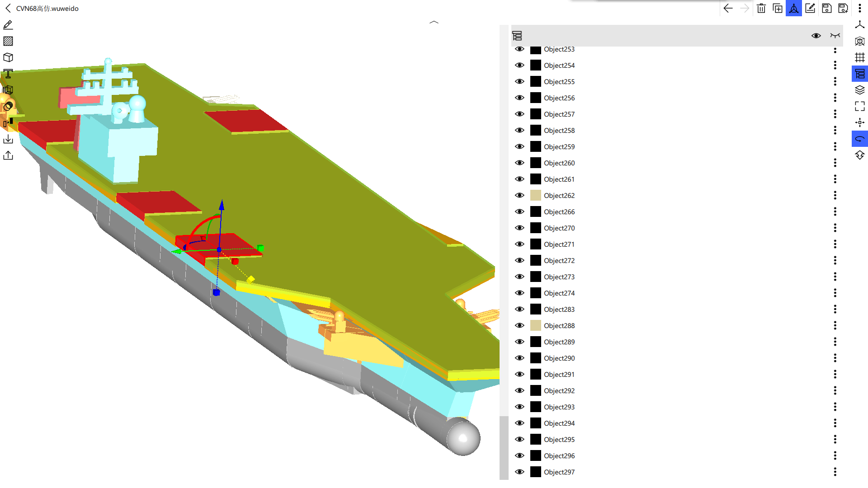The height and width of the screenshot is (488, 868).
Task: Open the top-right overflow menu
Action: (x=860, y=8)
